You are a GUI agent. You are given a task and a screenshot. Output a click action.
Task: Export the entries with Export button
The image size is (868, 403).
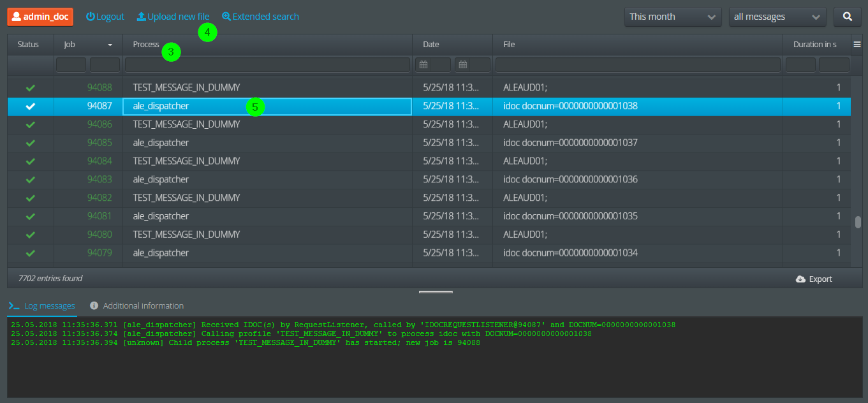[814, 279]
